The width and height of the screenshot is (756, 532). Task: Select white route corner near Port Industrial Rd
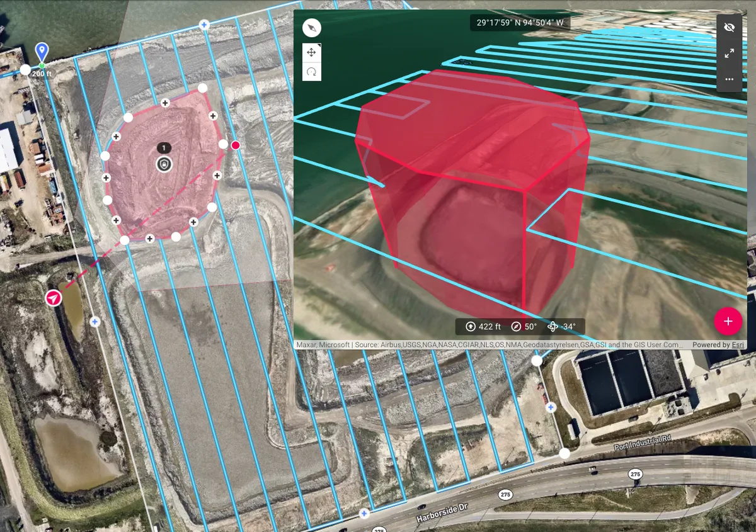click(x=564, y=453)
